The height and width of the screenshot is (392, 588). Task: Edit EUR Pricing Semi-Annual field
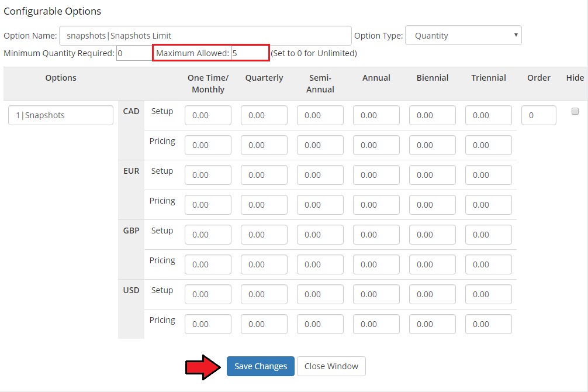tap(320, 205)
